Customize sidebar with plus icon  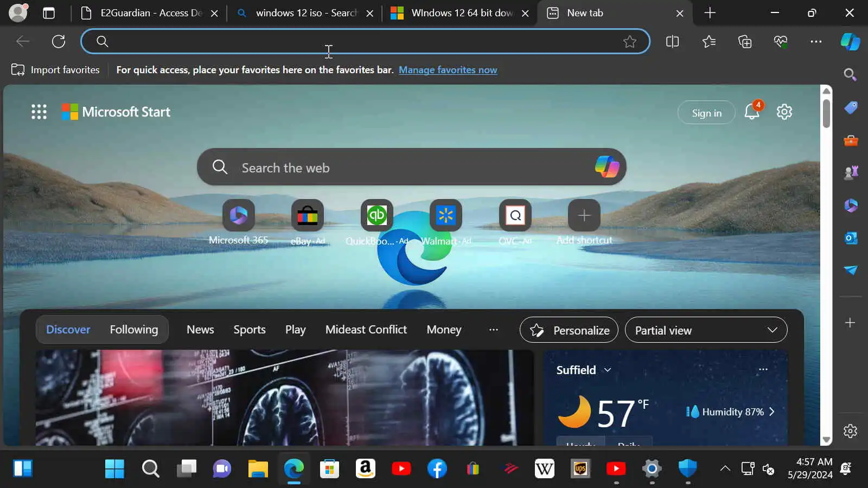[850, 323]
